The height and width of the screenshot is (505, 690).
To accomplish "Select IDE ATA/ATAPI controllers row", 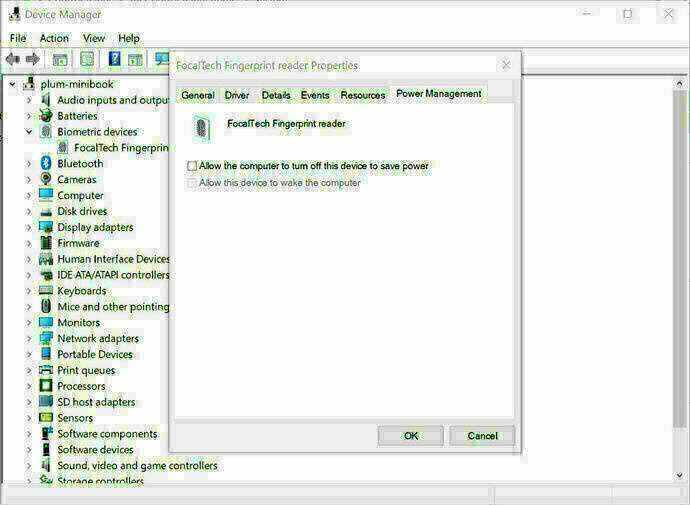I will tap(114, 275).
